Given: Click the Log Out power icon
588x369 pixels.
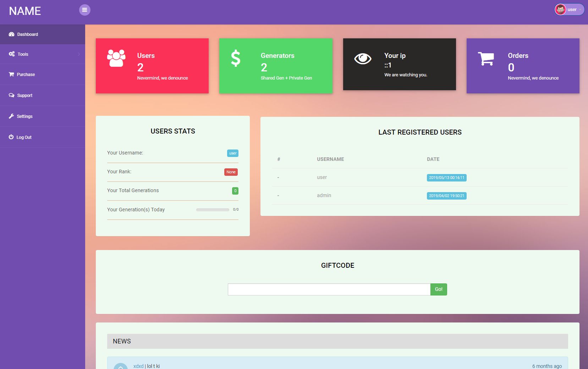Looking at the screenshot, I should 11,137.
